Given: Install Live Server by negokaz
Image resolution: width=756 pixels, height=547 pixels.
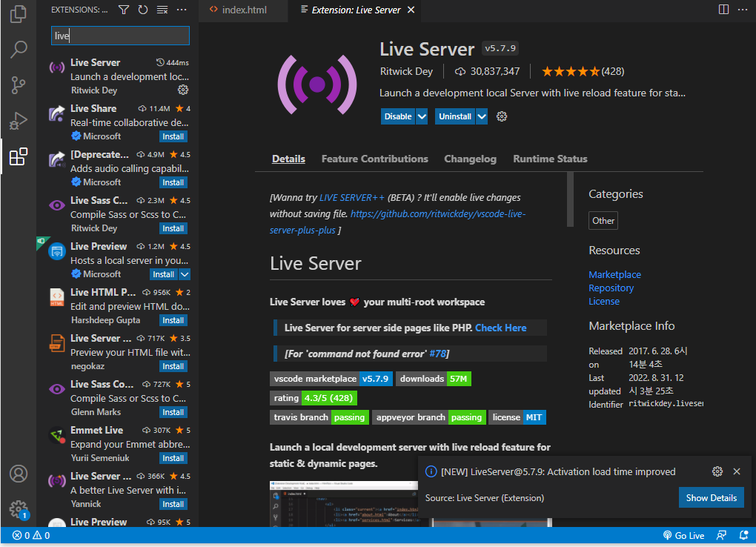Looking at the screenshot, I should coord(173,366).
